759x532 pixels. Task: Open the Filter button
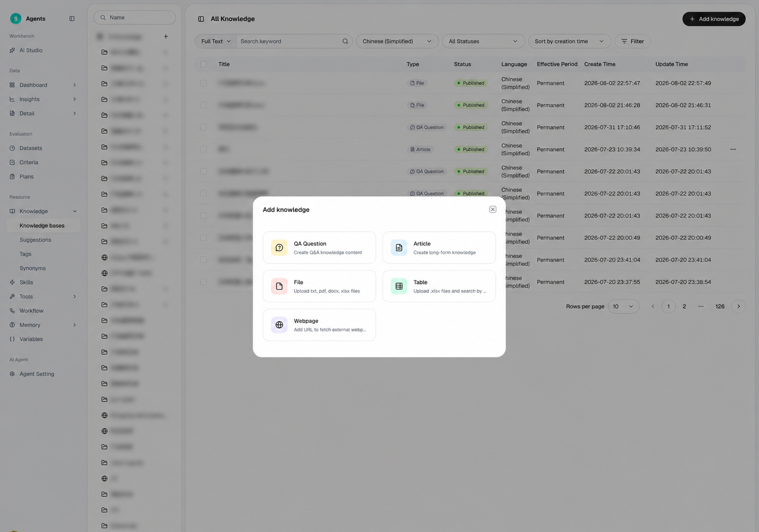[632, 41]
